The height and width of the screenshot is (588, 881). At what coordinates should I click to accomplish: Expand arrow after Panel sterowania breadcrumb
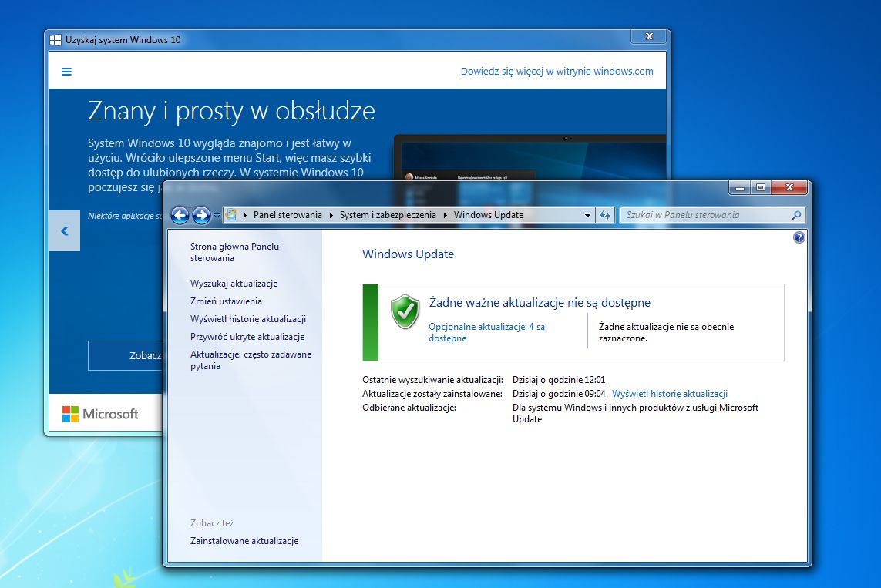(331, 215)
